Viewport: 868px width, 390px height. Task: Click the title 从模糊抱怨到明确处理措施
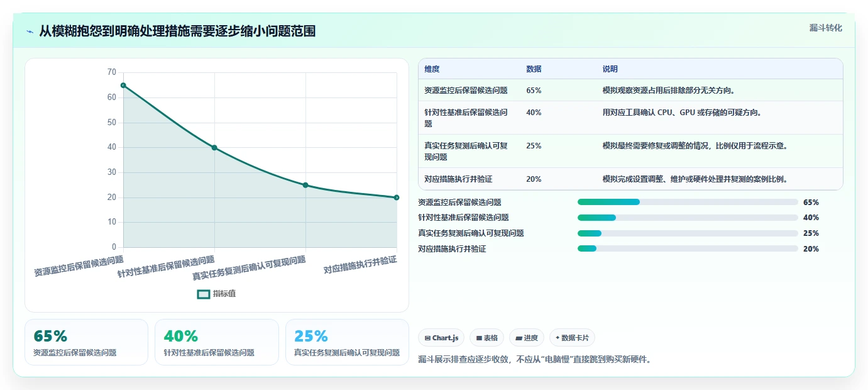coord(177,31)
